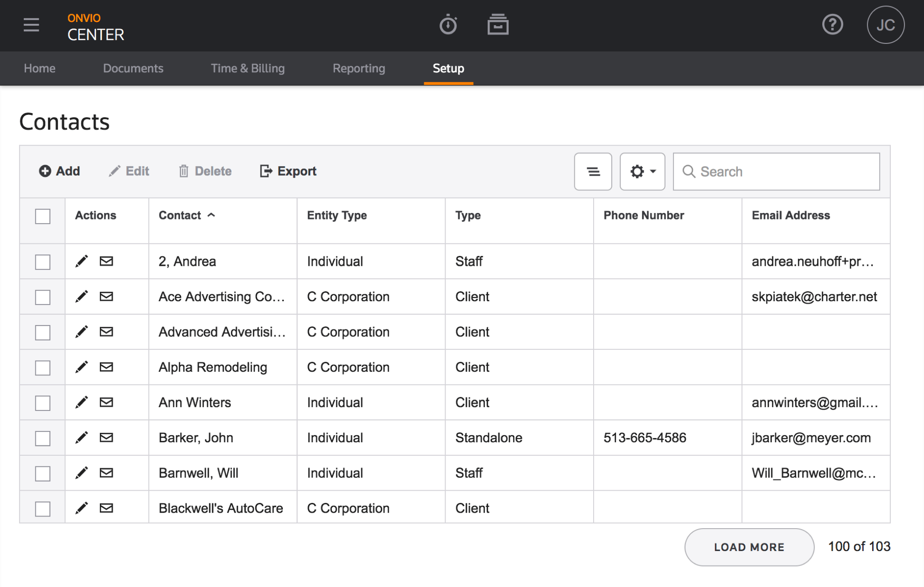
Task: Click pencil icon in Advanced Advertising row
Action: coord(82,332)
